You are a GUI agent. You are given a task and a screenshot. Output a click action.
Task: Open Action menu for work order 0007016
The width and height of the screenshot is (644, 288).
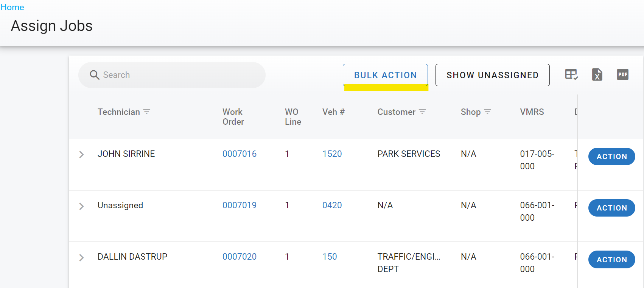(x=611, y=156)
